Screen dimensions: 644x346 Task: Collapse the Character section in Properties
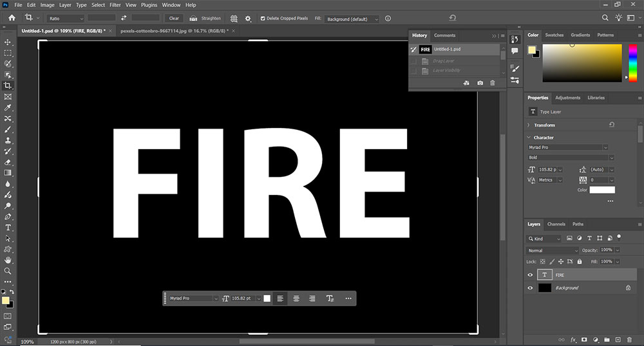529,138
